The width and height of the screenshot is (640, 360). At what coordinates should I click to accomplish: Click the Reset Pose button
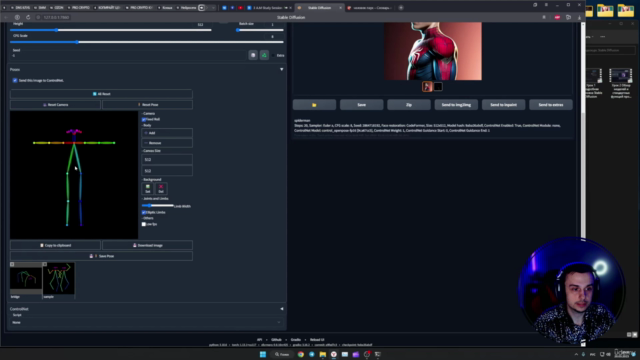tap(147, 105)
